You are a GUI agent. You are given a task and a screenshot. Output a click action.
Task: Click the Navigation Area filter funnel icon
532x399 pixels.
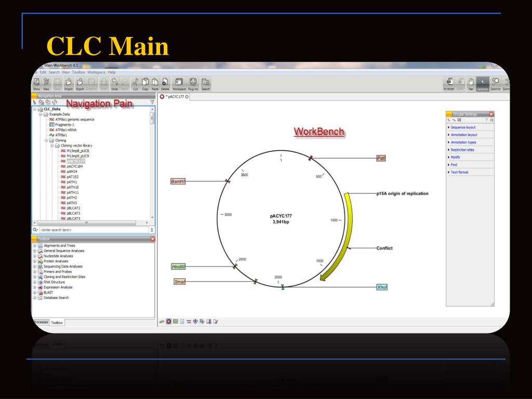pyautogui.click(x=152, y=102)
